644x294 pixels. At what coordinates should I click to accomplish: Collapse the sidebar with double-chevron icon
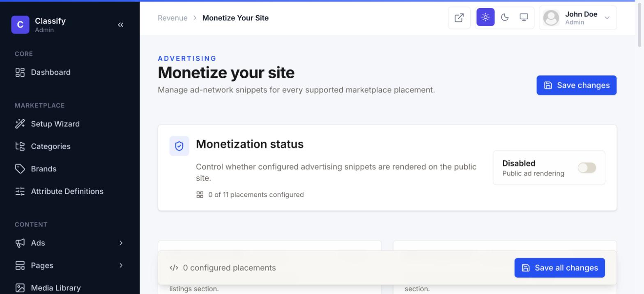pyautogui.click(x=121, y=25)
